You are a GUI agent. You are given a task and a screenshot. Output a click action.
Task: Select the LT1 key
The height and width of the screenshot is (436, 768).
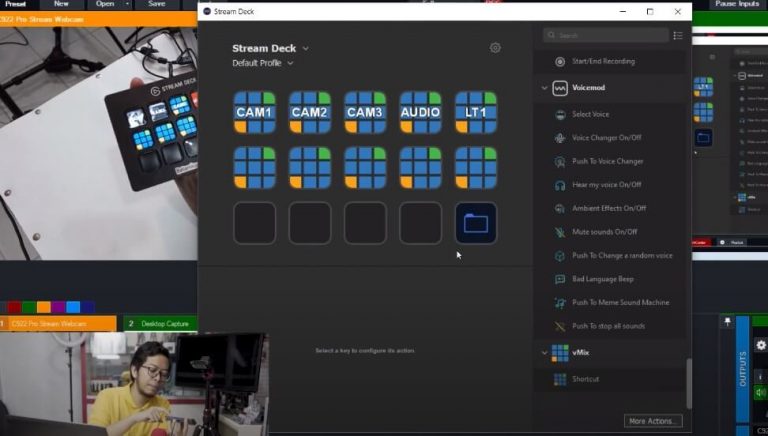(x=475, y=112)
